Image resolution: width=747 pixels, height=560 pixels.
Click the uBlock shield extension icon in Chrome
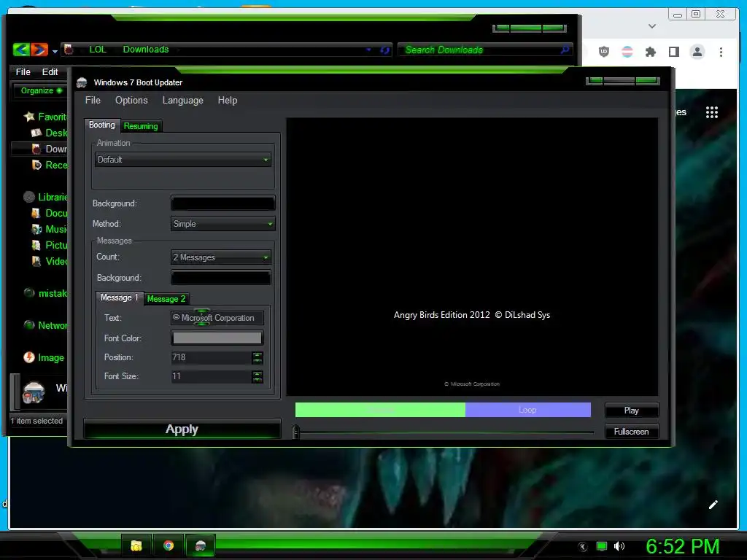click(x=603, y=52)
